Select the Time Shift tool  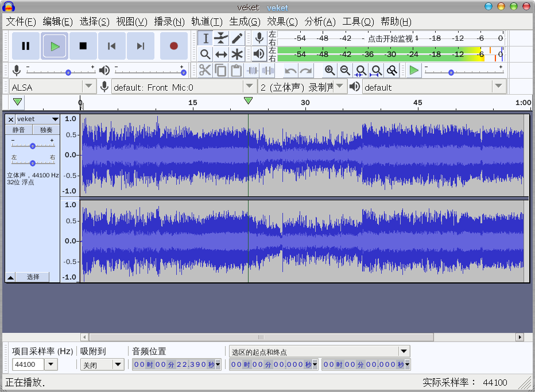tap(221, 54)
